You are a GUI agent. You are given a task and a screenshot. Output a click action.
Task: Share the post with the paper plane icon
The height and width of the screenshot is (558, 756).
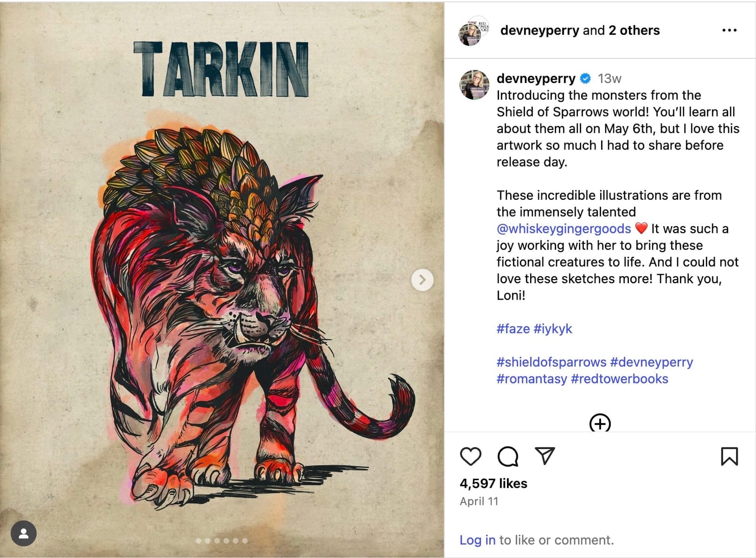click(545, 456)
